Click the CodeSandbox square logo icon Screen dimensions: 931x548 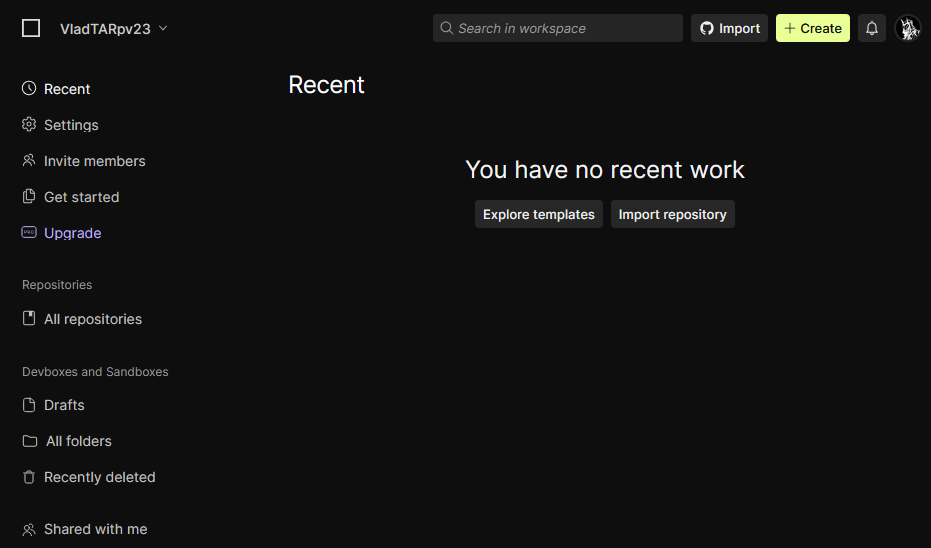tap(31, 28)
